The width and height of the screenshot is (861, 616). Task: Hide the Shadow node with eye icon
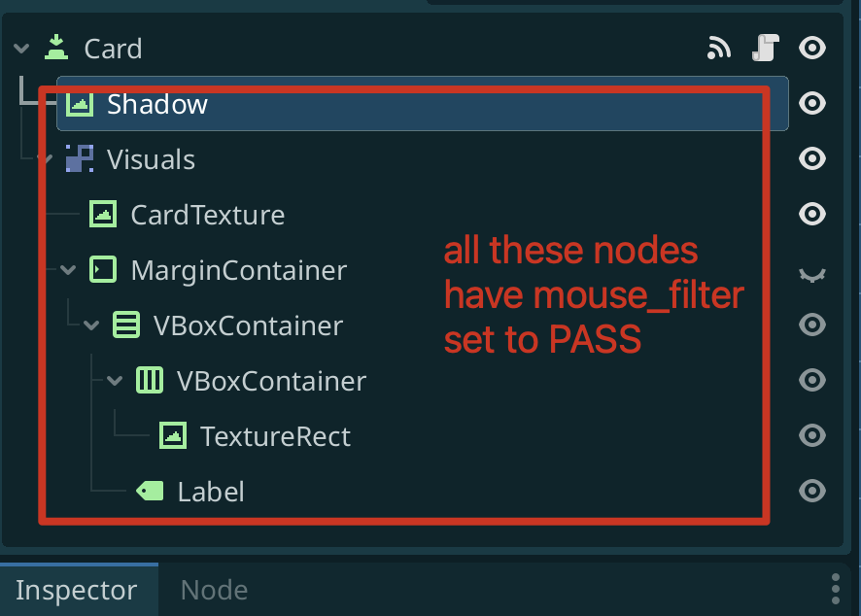pyautogui.click(x=812, y=103)
